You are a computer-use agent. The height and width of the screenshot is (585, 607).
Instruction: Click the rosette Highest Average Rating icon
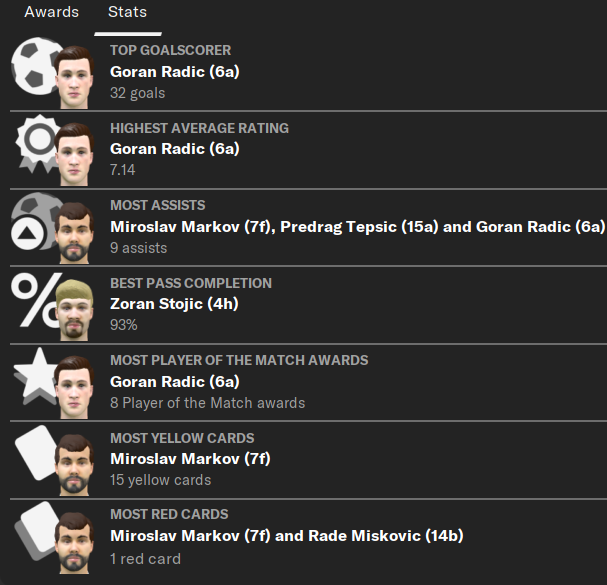[x=36, y=143]
